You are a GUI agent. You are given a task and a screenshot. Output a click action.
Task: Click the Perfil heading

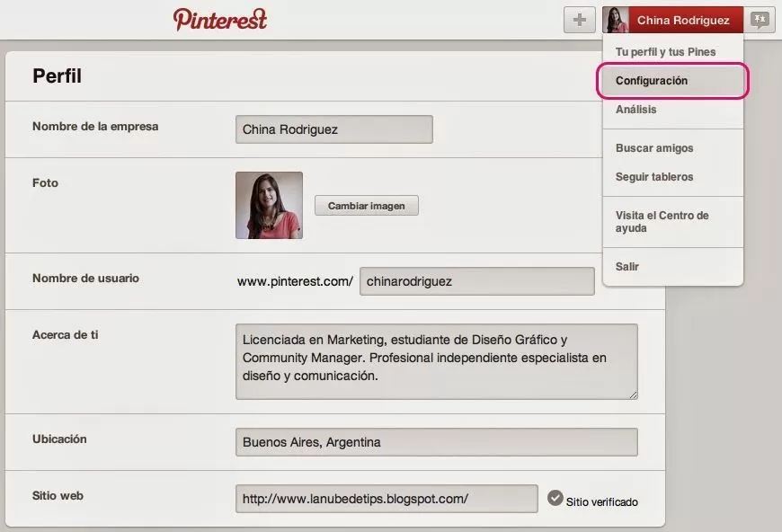(x=57, y=76)
